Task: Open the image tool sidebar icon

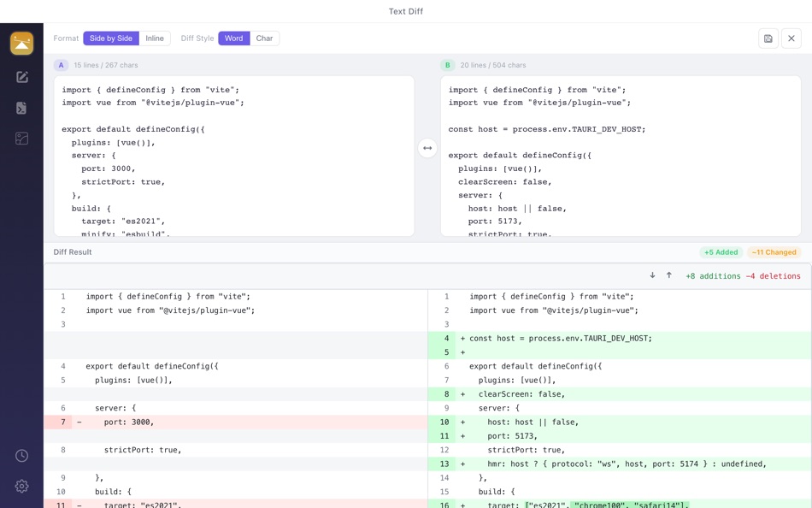Action: (21, 139)
